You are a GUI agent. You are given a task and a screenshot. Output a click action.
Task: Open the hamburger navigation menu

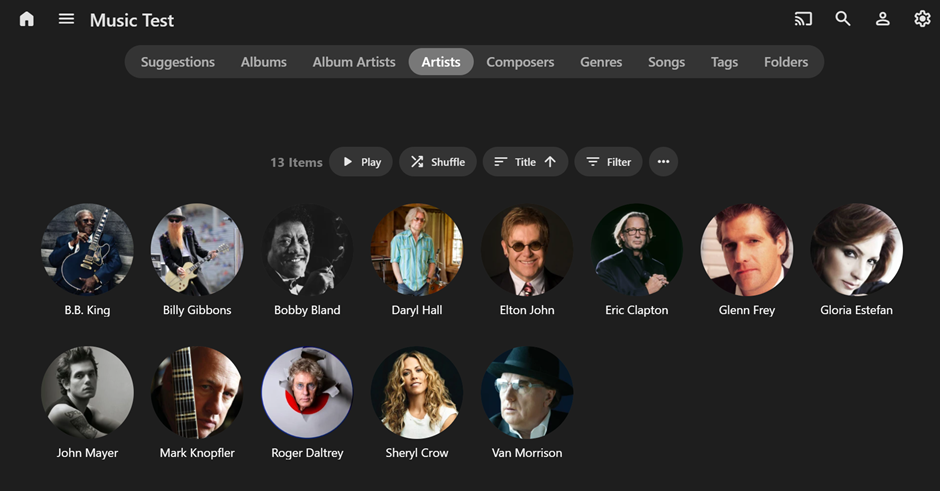(66, 19)
